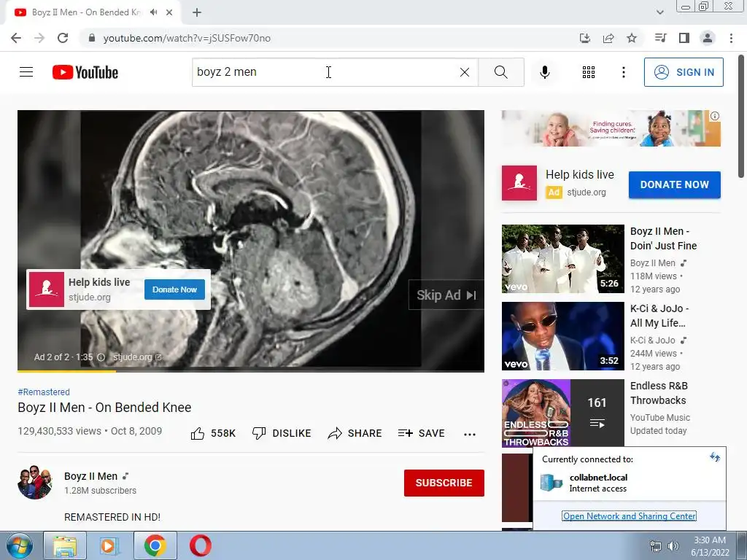This screenshot has width=747, height=560.
Task: Open YouTube settings three-dot menu
Action: pyautogui.click(x=623, y=72)
